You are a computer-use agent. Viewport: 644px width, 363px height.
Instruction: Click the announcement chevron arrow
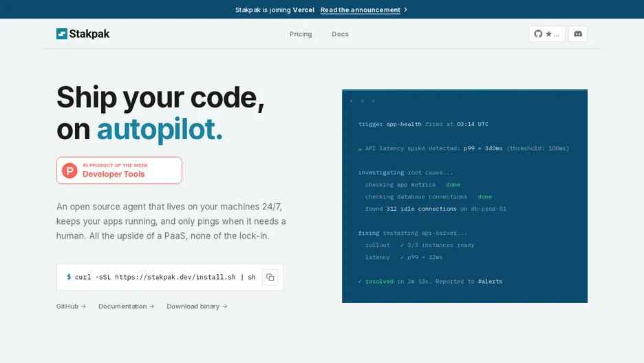click(x=405, y=10)
